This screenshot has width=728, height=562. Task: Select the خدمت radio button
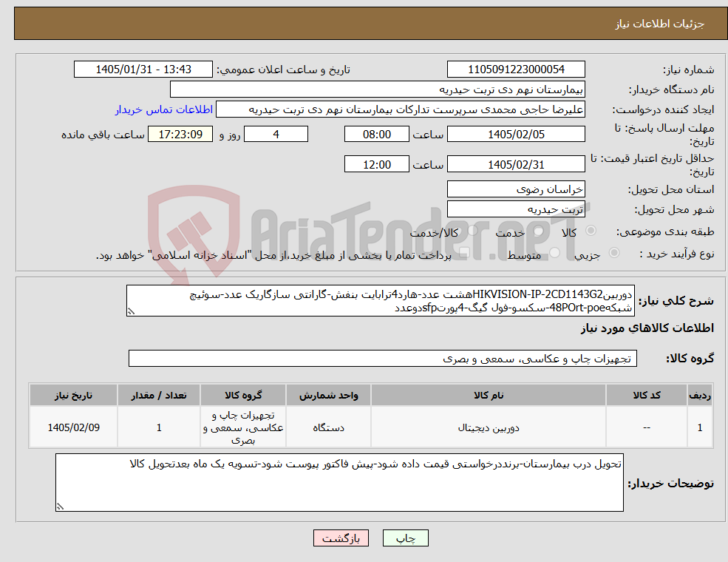coord(539,231)
